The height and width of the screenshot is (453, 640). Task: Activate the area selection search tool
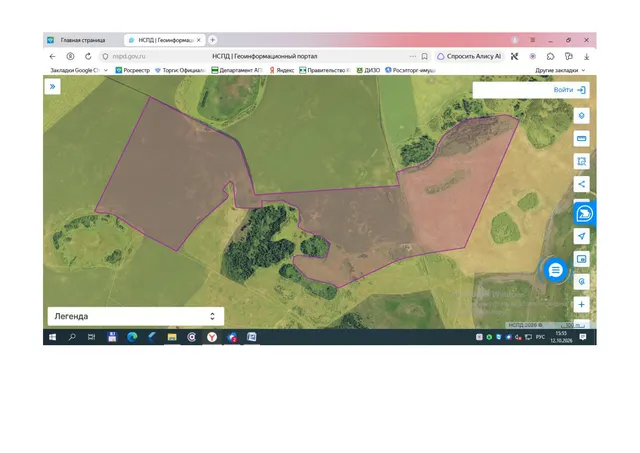click(581, 161)
